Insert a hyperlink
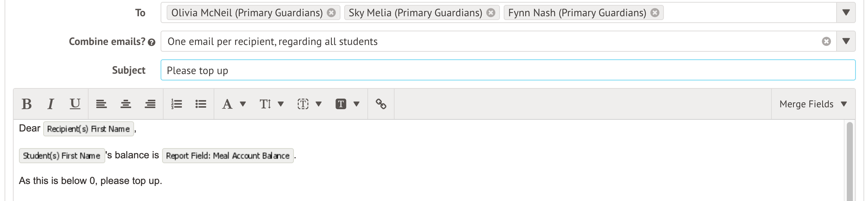 pyautogui.click(x=381, y=104)
